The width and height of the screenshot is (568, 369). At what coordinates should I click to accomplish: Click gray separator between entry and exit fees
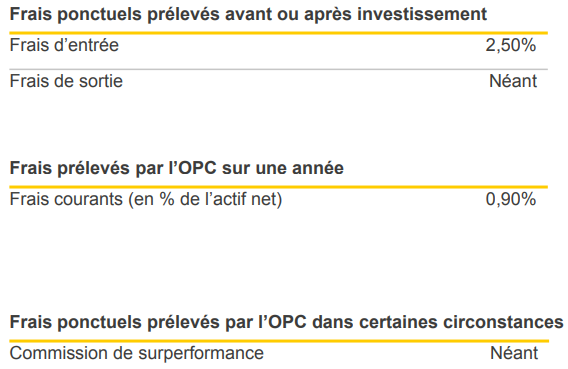click(279, 69)
